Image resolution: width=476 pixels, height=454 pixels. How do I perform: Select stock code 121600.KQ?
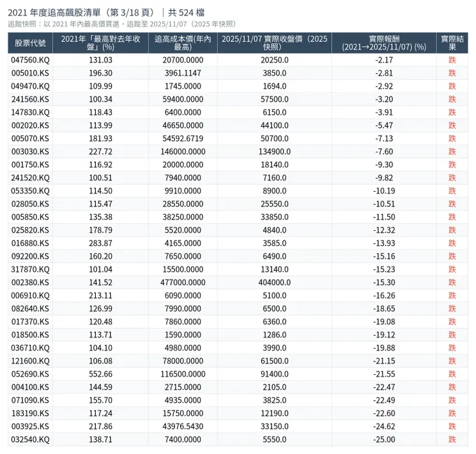click(30, 361)
